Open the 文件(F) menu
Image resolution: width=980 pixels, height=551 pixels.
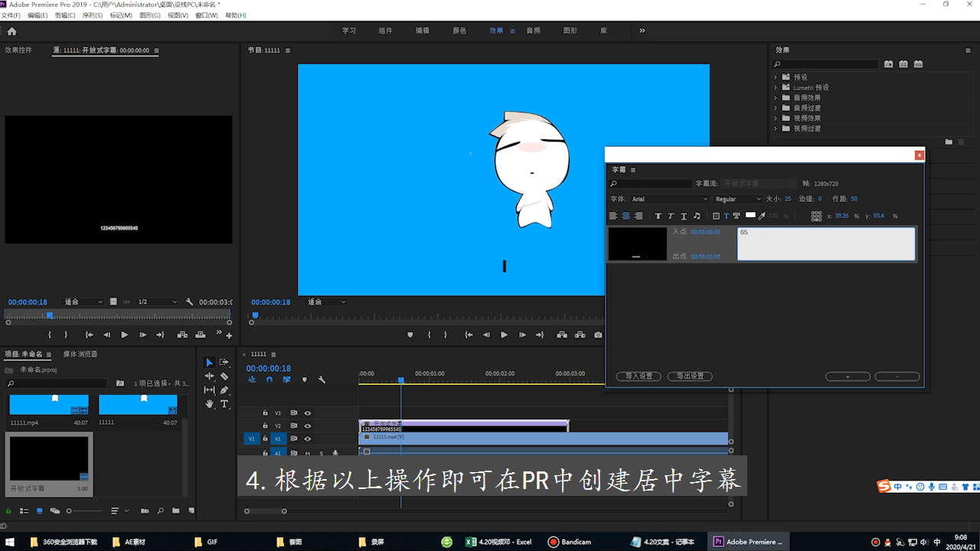[x=11, y=15]
